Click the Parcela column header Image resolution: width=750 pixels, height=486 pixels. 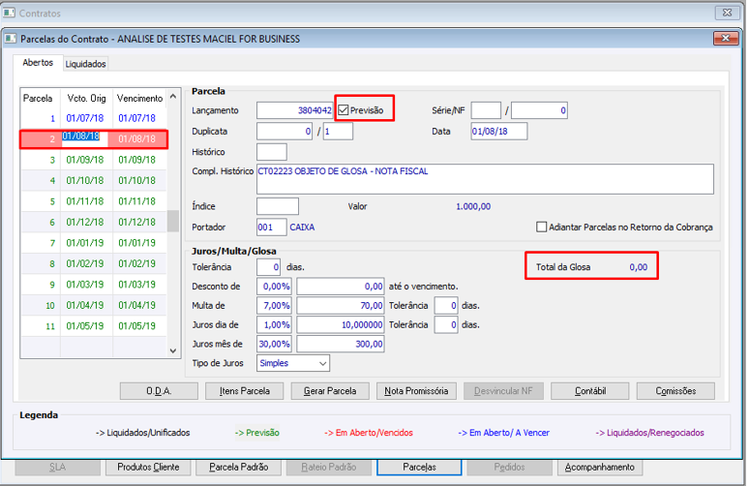pyautogui.click(x=40, y=98)
